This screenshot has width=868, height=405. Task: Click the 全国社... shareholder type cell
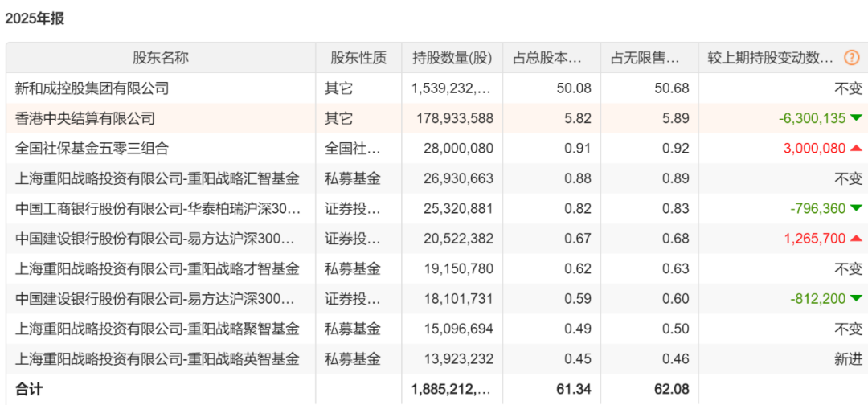[x=353, y=149]
